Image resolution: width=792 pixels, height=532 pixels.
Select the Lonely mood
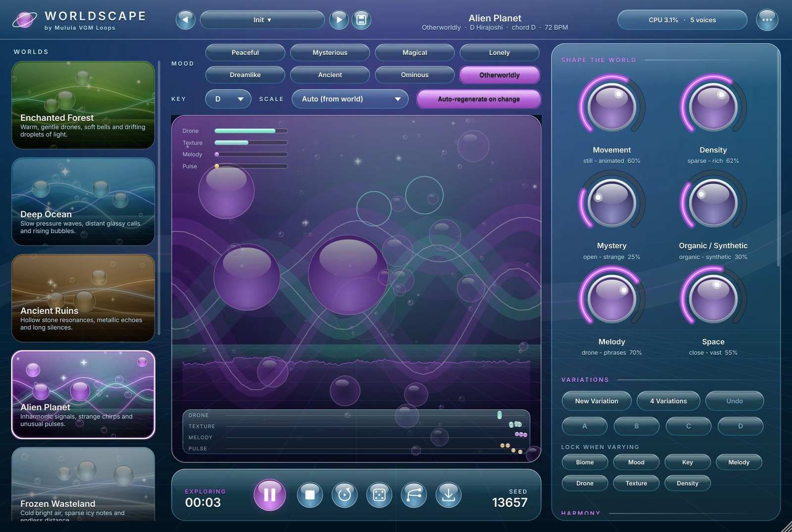[499, 52]
